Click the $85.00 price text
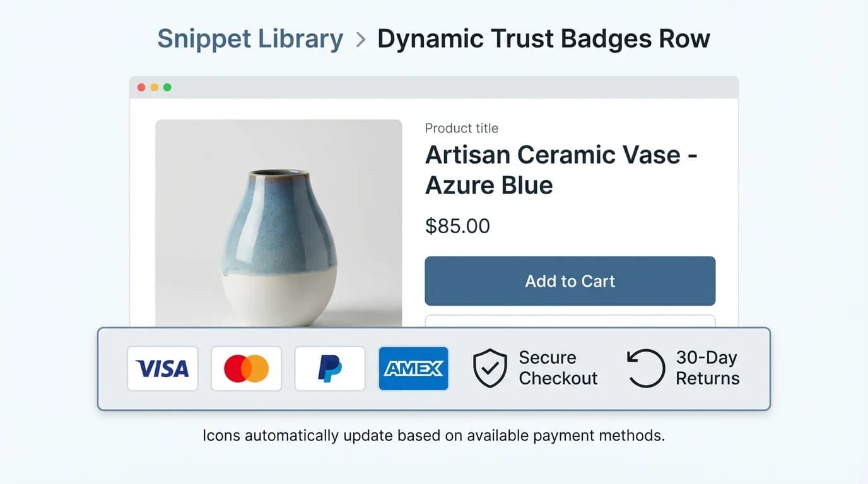 click(x=457, y=226)
